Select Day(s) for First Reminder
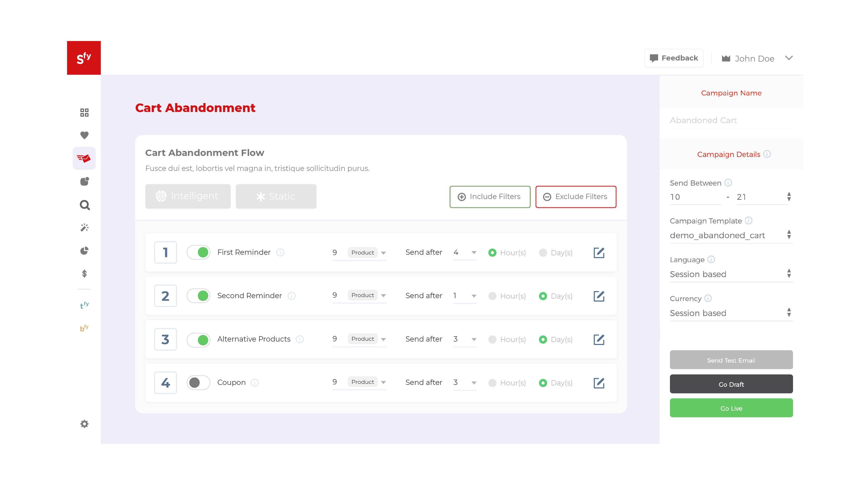 click(543, 253)
